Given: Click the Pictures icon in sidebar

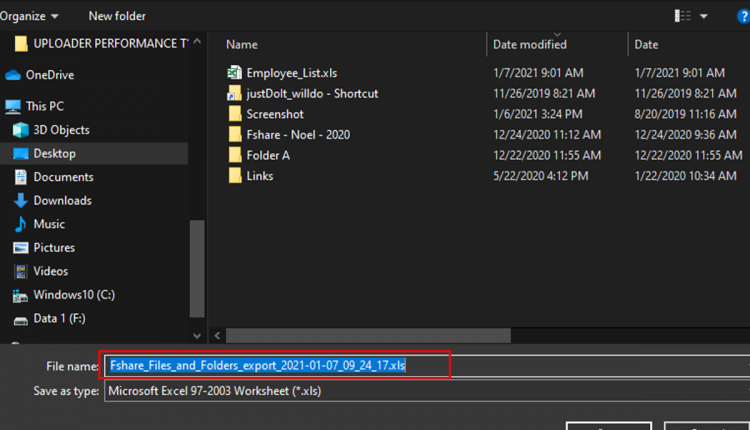Looking at the screenshot, I should click(21, 248).
